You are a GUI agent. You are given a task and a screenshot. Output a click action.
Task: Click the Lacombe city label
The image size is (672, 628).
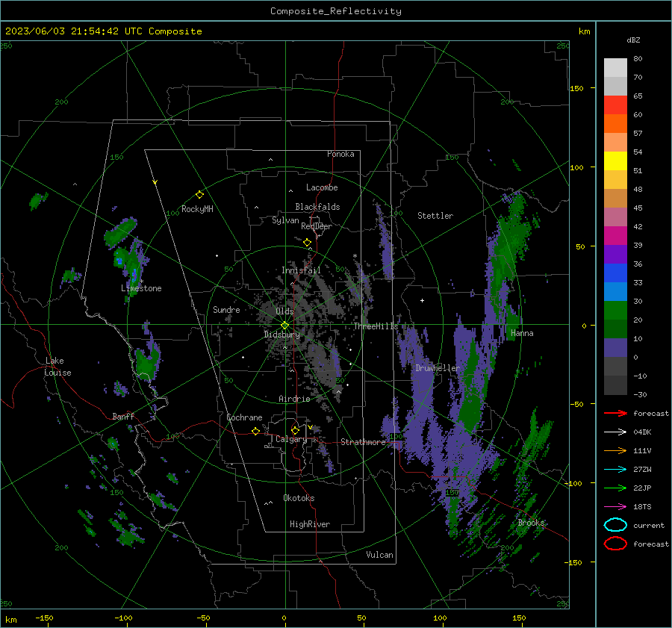pos(322,187)
